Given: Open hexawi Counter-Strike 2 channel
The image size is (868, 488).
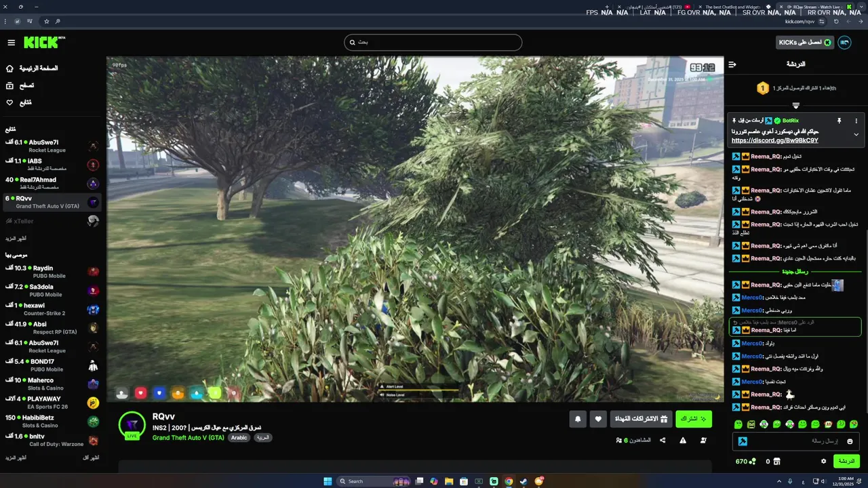Looking at the screenshot, I should (x=52, y=309).
